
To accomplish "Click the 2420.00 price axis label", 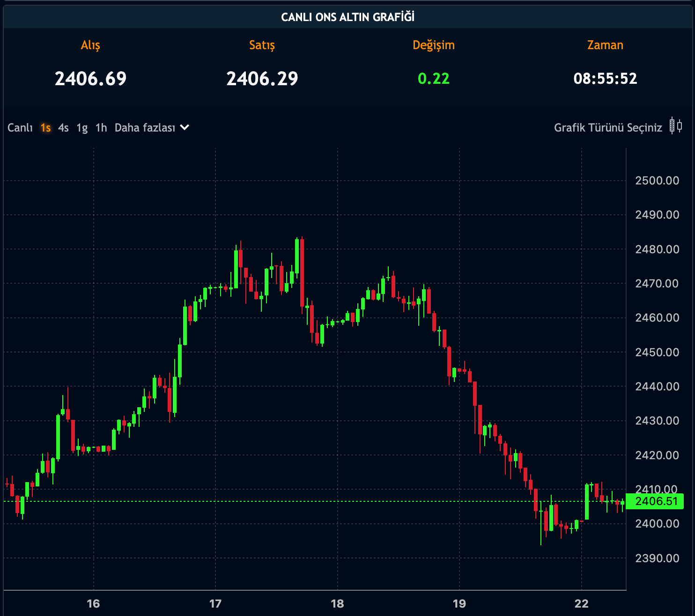I will (x=657, y=455).
